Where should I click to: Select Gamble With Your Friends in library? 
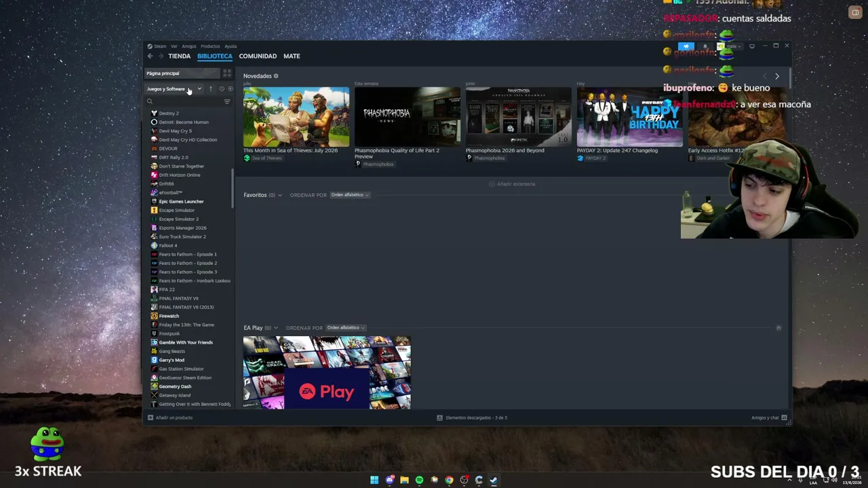(x=186, y=342)
